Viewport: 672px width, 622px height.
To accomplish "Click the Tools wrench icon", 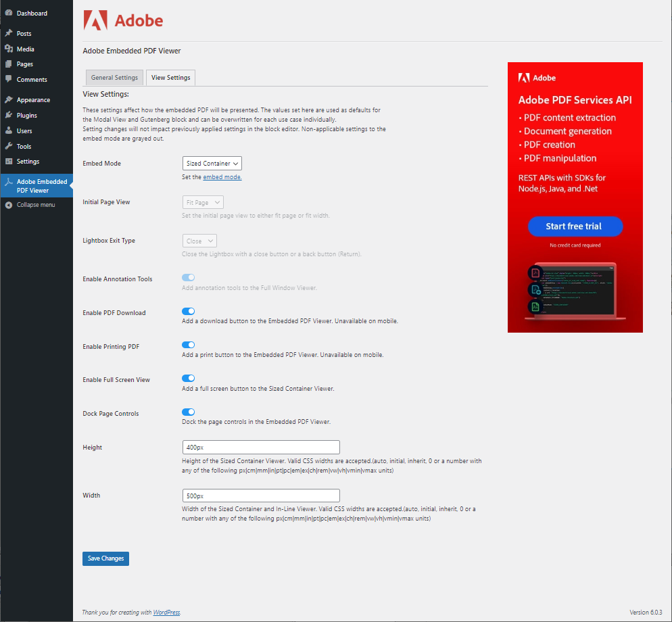I will [9, 146].
